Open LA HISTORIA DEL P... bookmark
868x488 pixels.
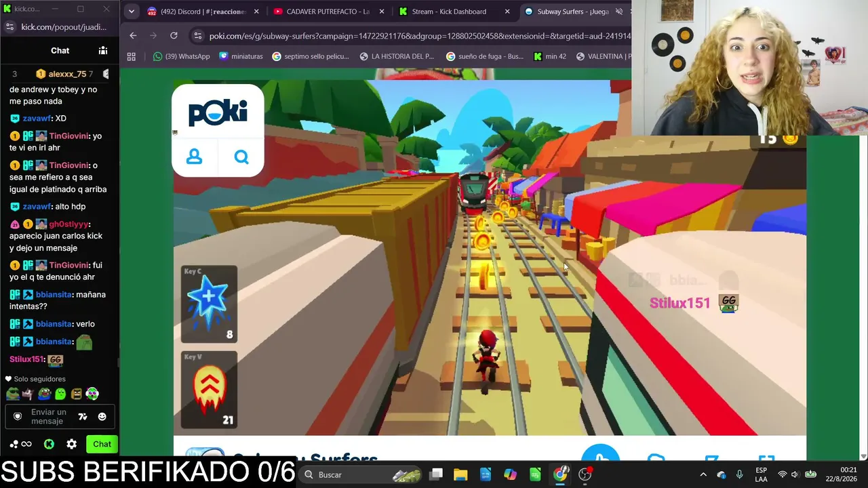coord(396,56)
